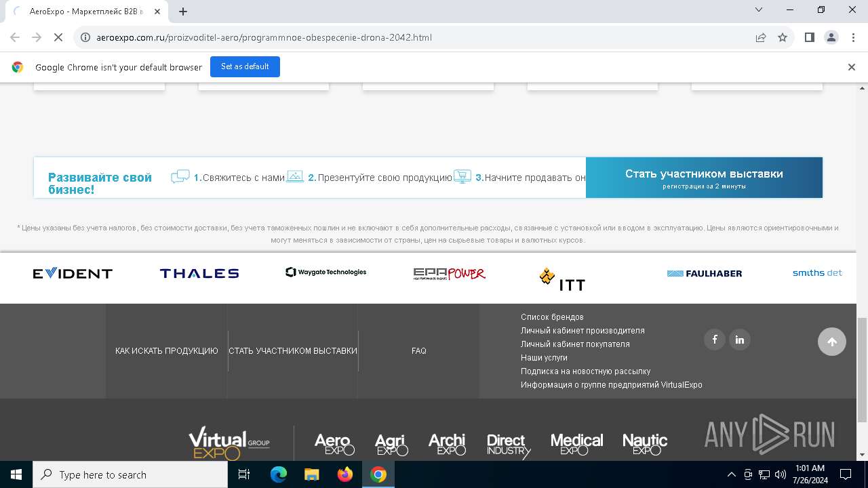Viewport: 868px width, 488px height.
Task: Stop loading the page
Action: pyautogui.click(x=58, y=37)
